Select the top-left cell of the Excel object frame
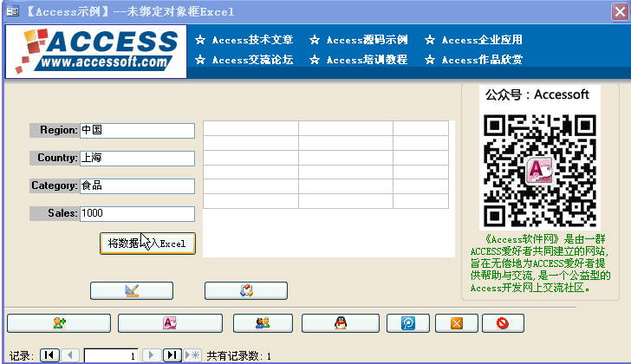The image size is (631, 364). tap(250, 128)
